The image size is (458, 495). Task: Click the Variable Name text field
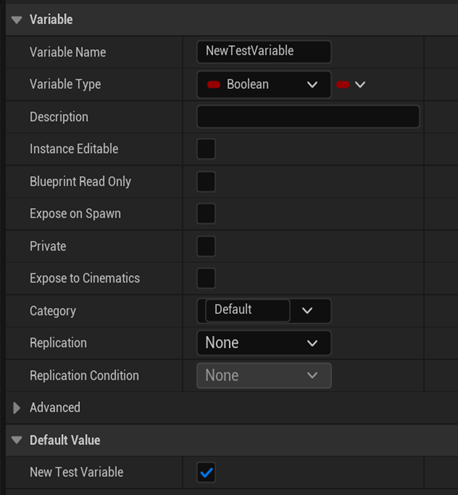pyautogui.click(x=264, y=52)
